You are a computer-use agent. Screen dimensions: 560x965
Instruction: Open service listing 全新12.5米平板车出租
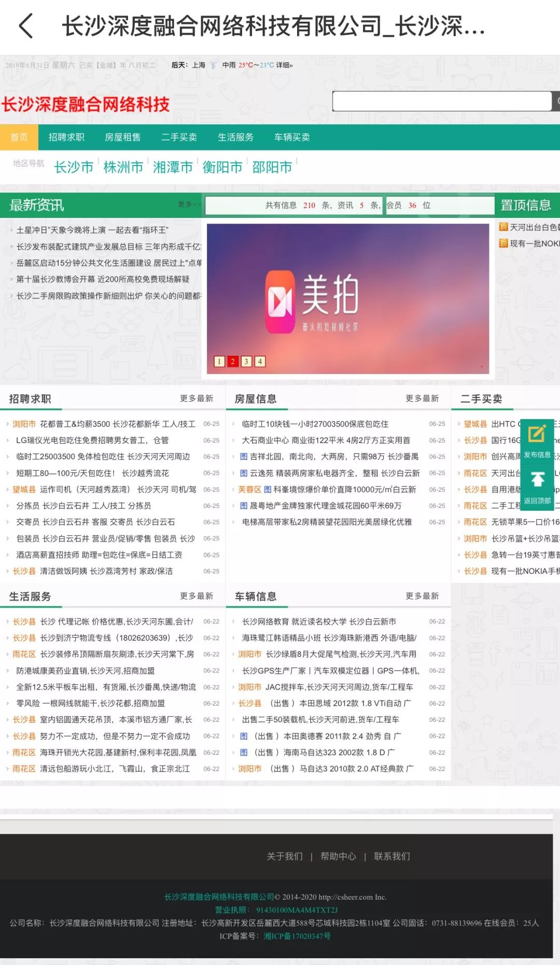106,687
